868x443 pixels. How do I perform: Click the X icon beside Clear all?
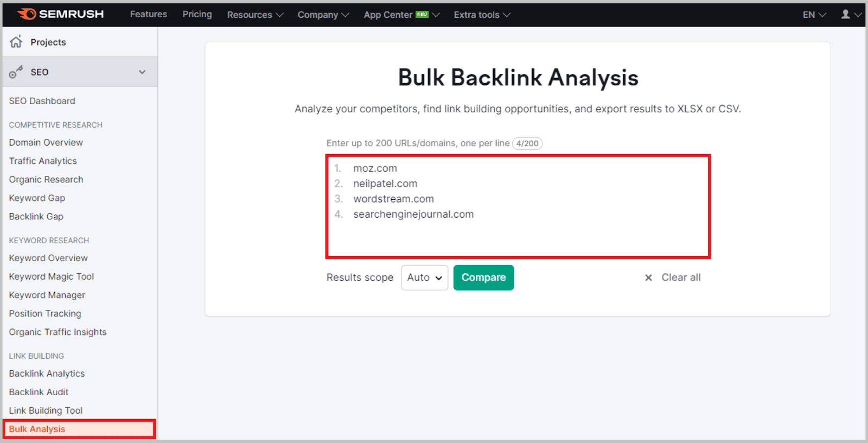pyautogui.click(x=648, y=277)
